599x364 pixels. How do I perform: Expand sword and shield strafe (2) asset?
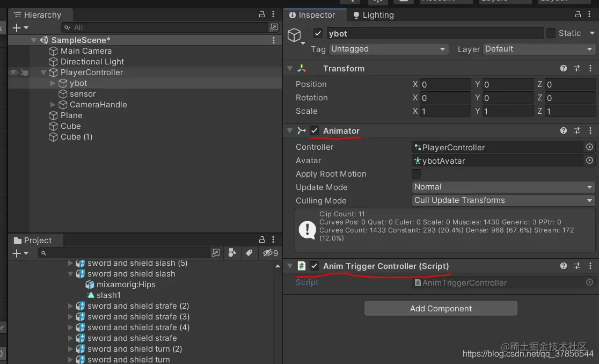tap(70, 305)
